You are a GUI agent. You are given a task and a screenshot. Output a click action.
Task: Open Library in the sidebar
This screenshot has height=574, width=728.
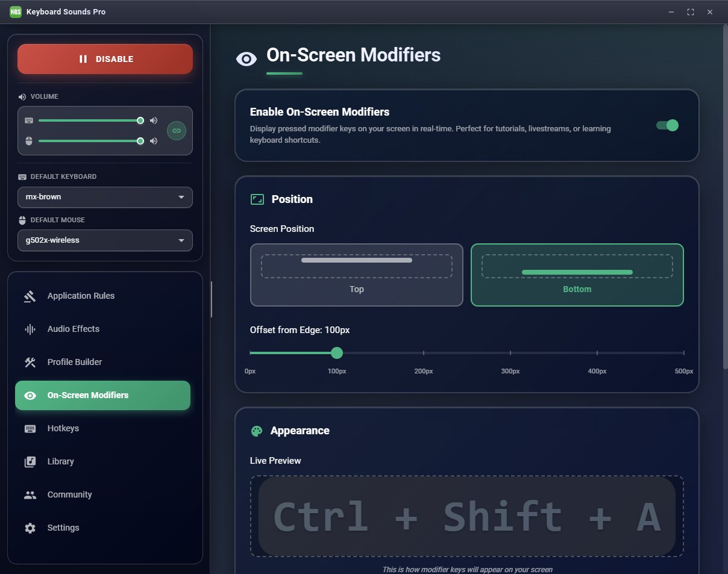(102, 461)
